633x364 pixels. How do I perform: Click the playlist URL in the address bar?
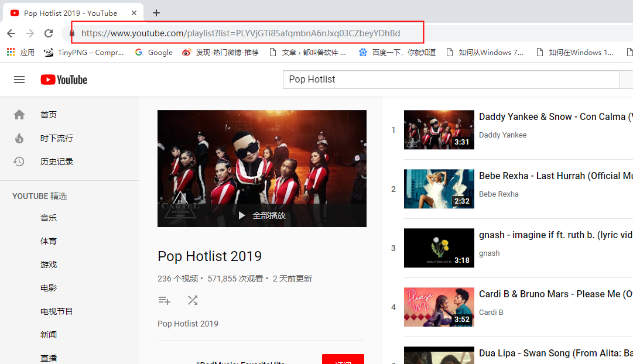click(x=241, y=33)
